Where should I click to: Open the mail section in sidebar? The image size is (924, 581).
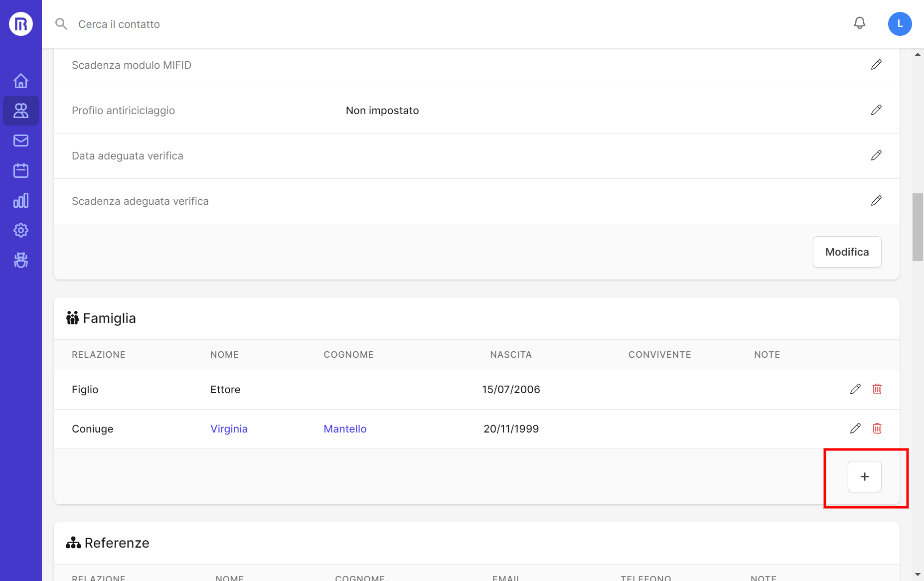[21, 141]
